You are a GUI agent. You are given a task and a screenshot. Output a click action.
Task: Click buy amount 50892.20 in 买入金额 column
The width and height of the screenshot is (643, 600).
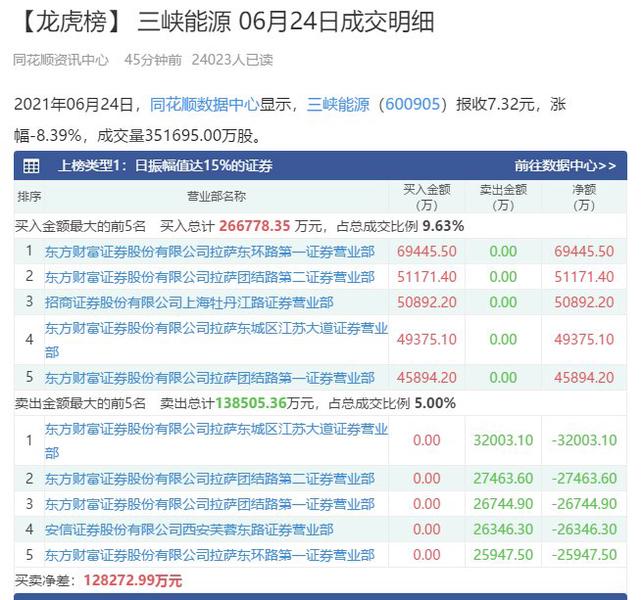pos(426,303)
